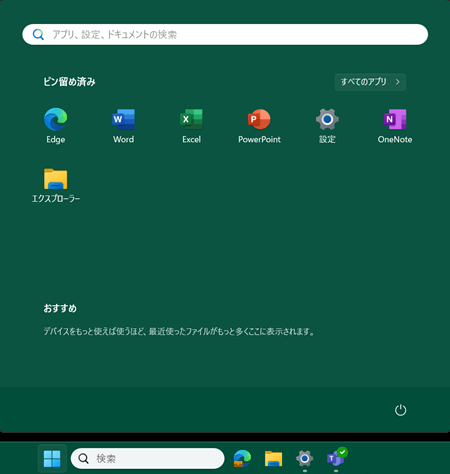Open Settings gear in taskbar

click(304, 459)
